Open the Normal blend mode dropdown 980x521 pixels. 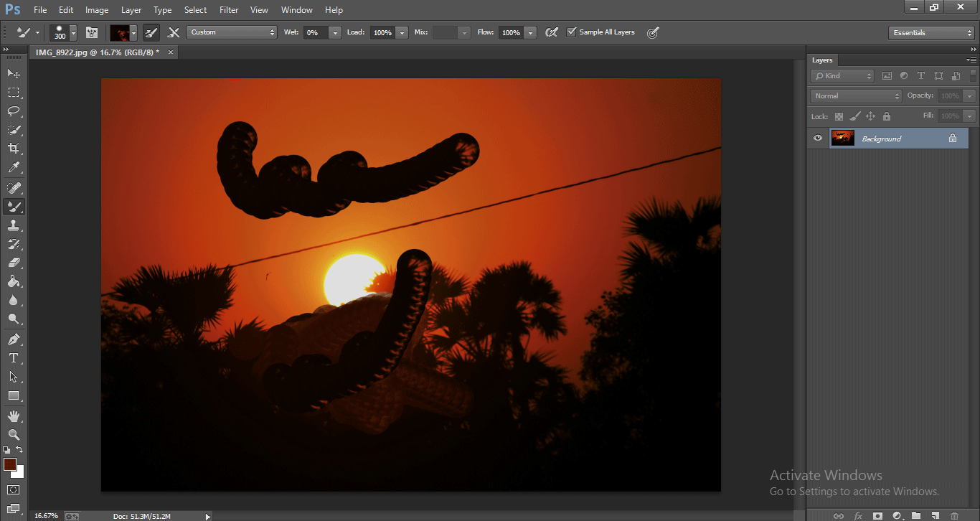tap(856, 95)
